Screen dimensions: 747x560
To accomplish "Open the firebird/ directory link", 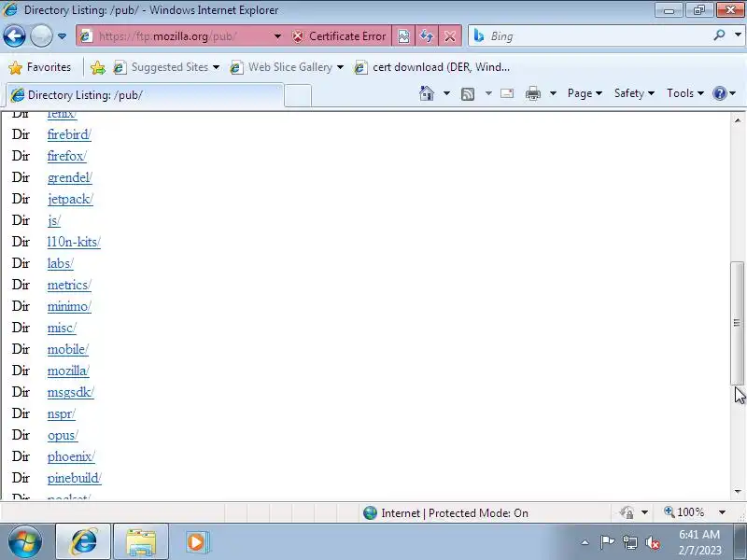I will (x=69, y=134).
